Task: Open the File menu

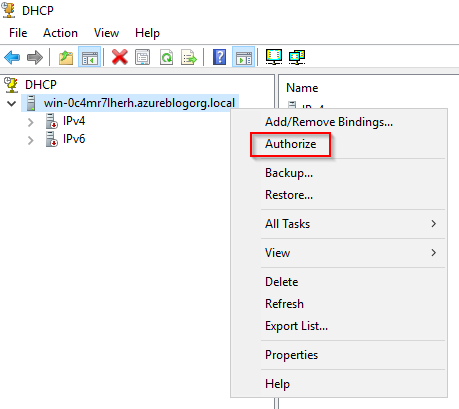Action: [18, 33]
